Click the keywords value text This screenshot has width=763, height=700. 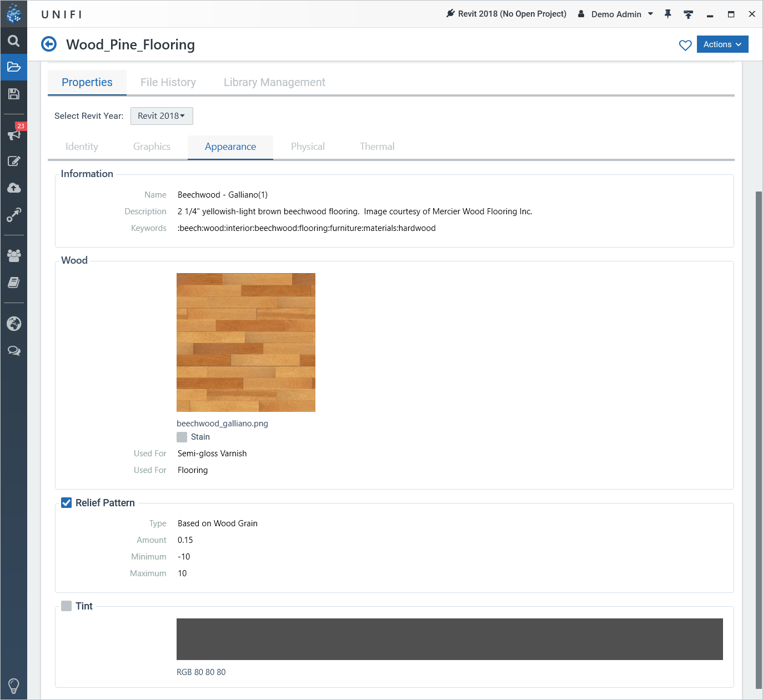(x=307, y=228)
